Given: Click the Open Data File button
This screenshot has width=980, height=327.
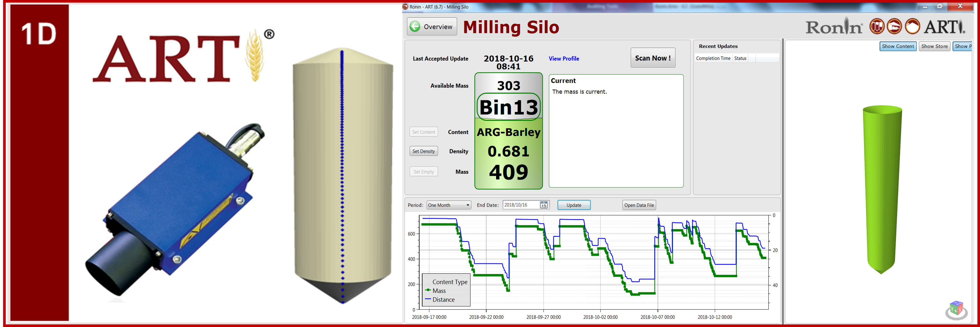Looking at the screenshot, I should pos(639,205).
